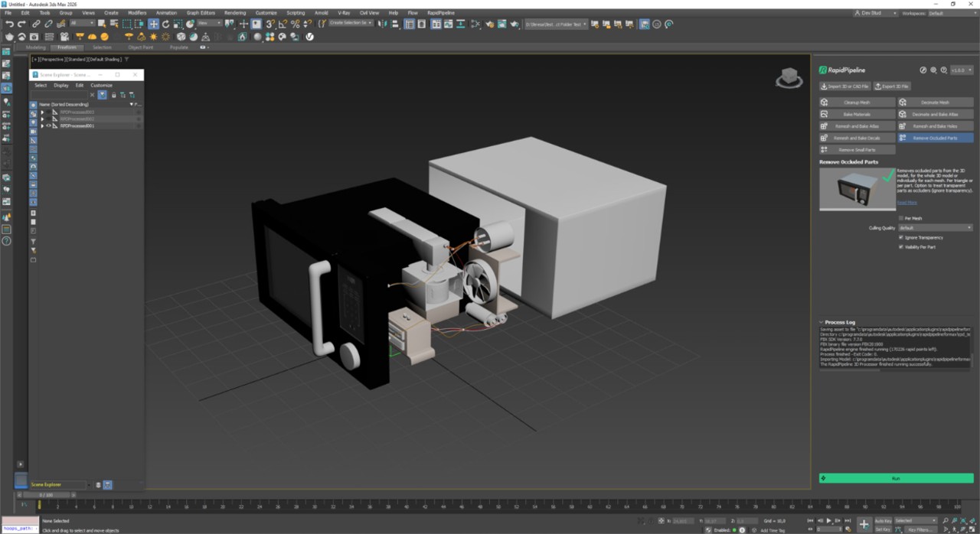Viewport: 980px width, 534px height.
Task: Switch to the Freeform ribbon tab
Action: [67, 47]
